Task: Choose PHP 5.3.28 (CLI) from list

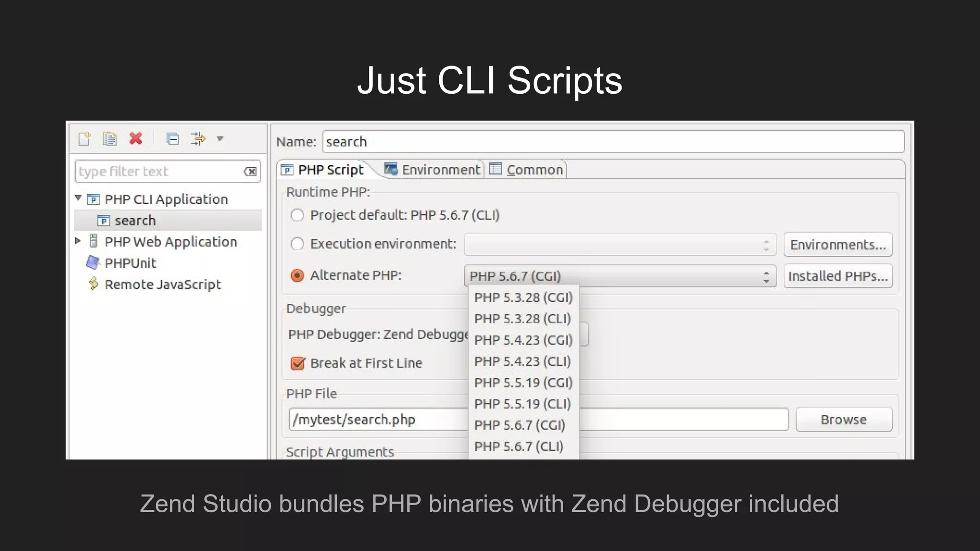Action: click(x=523, y=319)
